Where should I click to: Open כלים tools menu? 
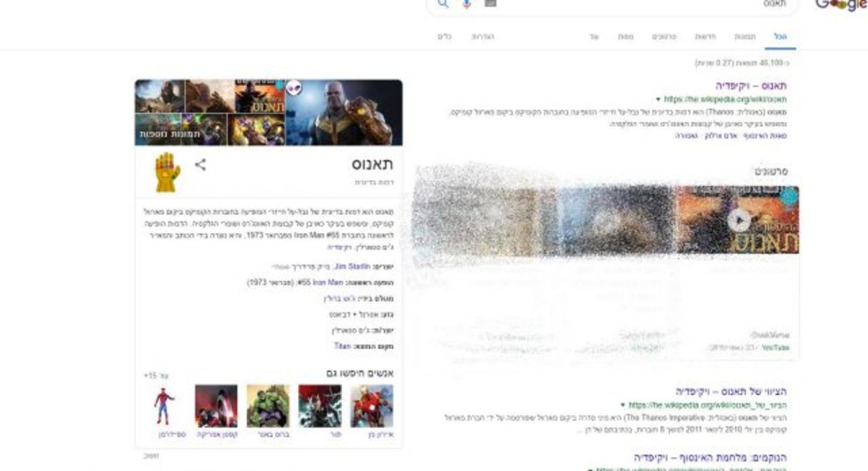coord(445,37)
